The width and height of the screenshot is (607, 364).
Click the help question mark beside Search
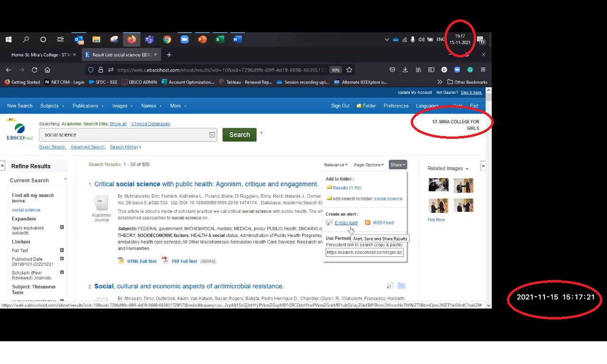coord(261,134)
